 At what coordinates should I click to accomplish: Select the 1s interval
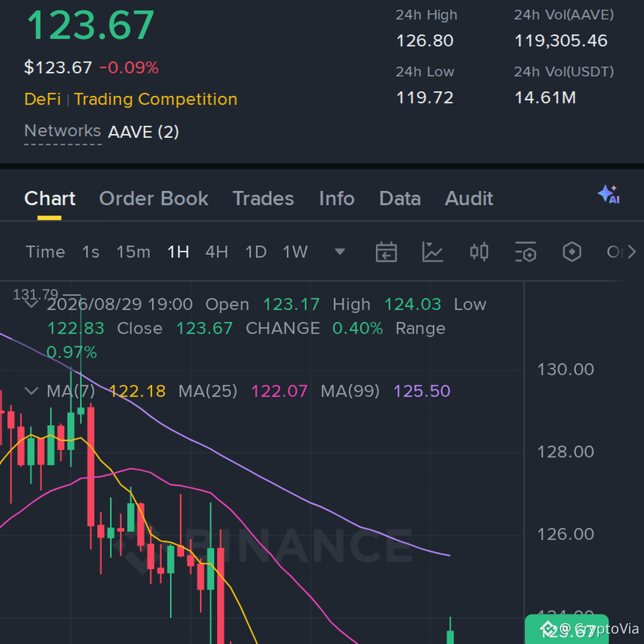[x=91, y=252]
